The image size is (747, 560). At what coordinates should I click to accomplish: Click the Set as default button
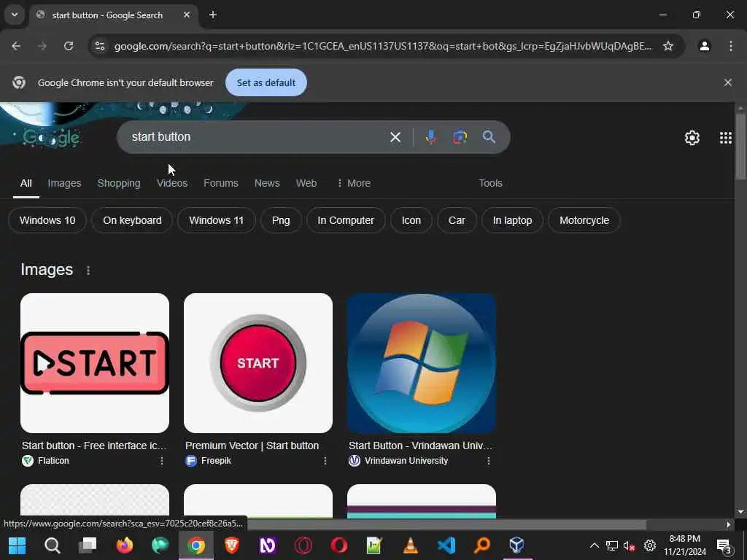click(x=266, y=82)
